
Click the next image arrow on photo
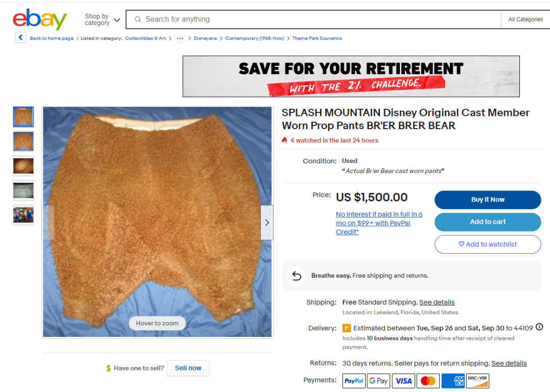[x=267, y=223]
